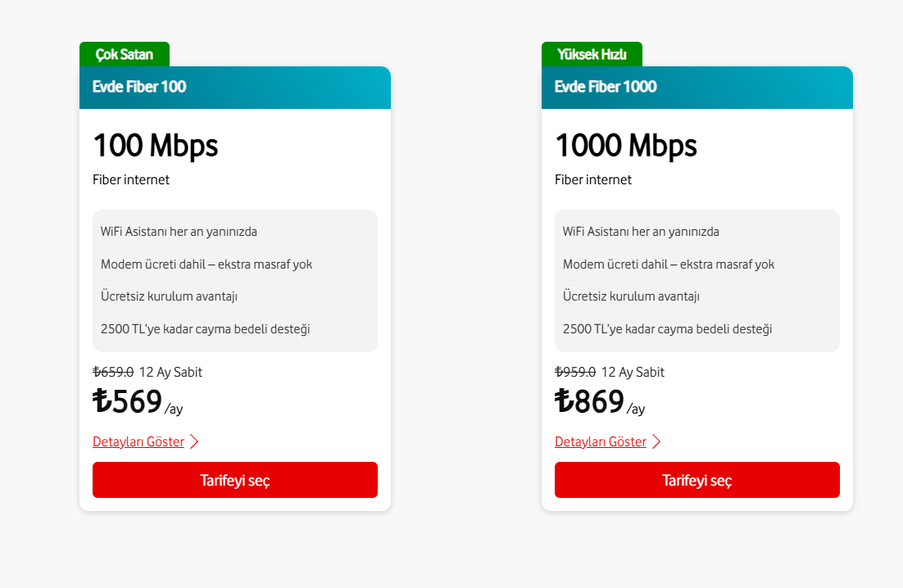The height and width of the screenshot is (588, 903).
Task: Click 2500 TL cayma bedeli row in Fiber 1000 card
Action: (668, 329)
